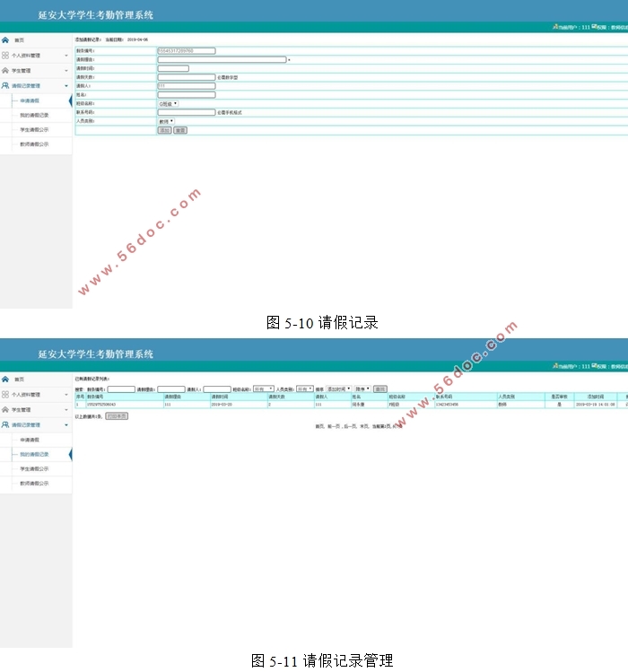Viewport: 628px width, 672px height.
Task: Click the 请假时间 column header in the table
Action: (x=220, y=397)
